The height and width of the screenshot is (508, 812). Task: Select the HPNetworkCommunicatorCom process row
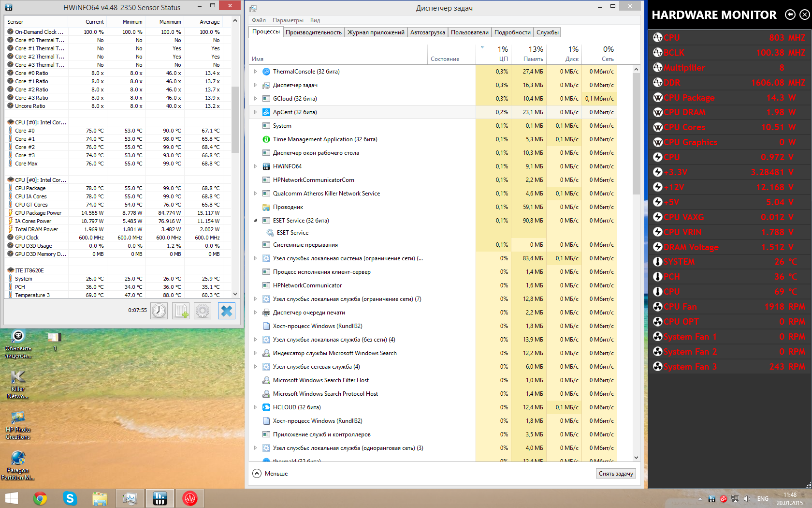433,180
